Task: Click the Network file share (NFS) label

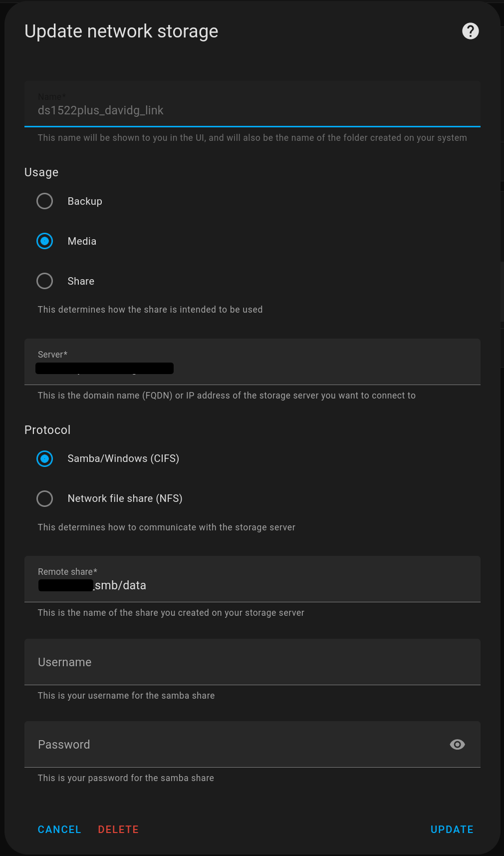Action: (x=125, y=498)
